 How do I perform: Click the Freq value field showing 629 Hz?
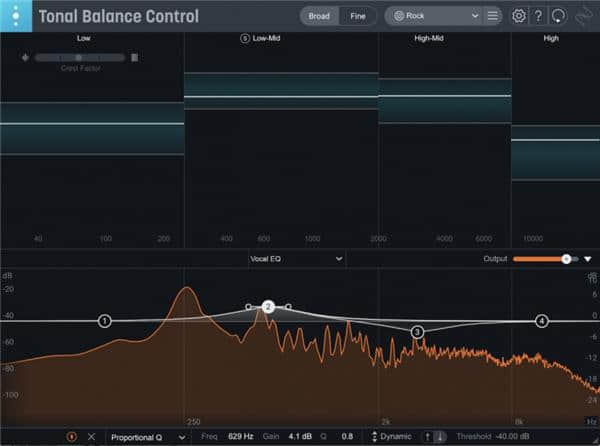pos(241,437)
